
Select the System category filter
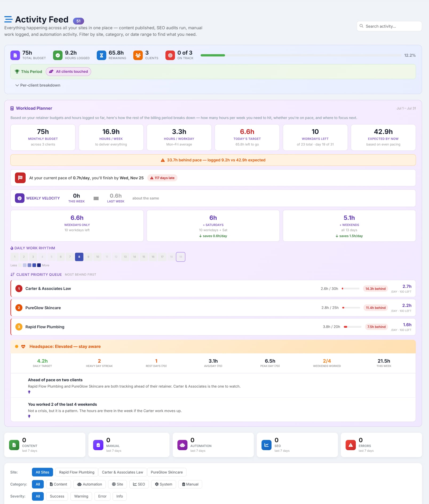click(164, 484)
